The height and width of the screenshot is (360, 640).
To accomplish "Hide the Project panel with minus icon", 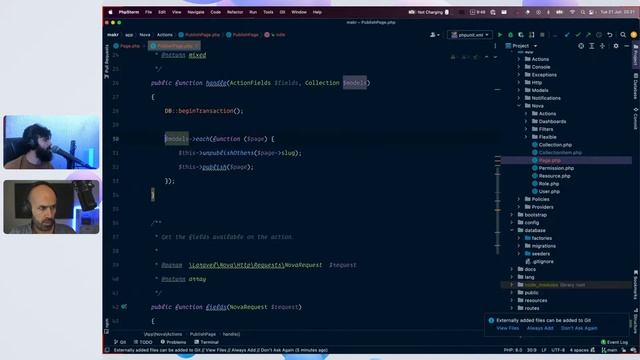I will (627, 46).
